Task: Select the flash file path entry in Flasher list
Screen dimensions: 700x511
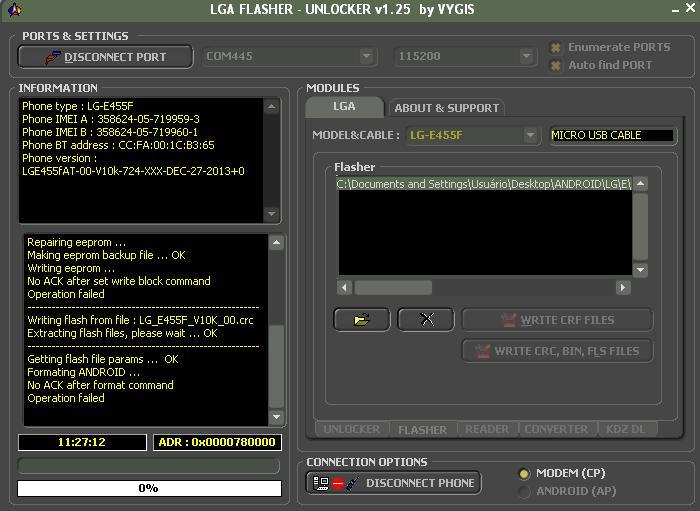Action: tap(484, 184)
